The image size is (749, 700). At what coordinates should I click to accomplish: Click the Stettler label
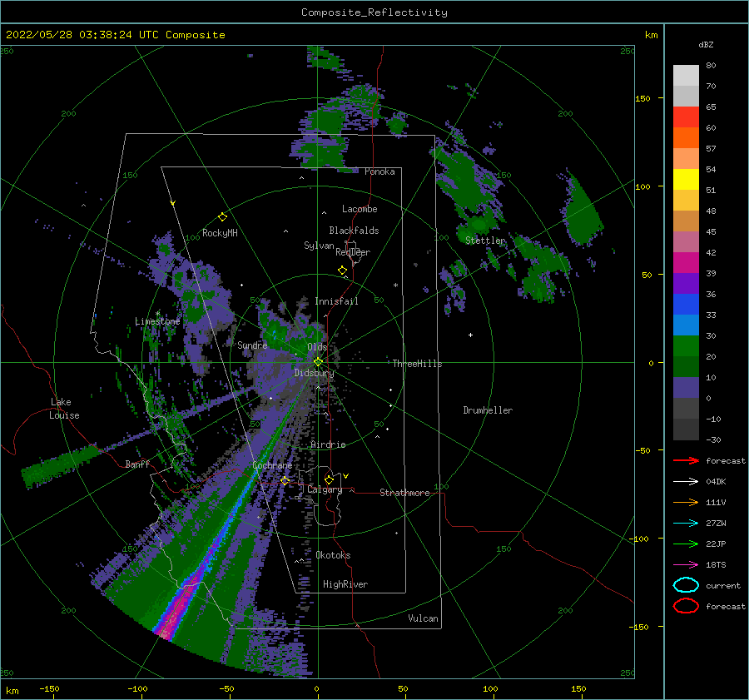485,241
